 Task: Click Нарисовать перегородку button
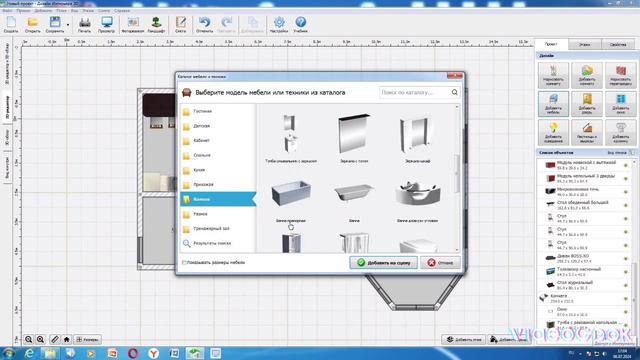(620, 75)
